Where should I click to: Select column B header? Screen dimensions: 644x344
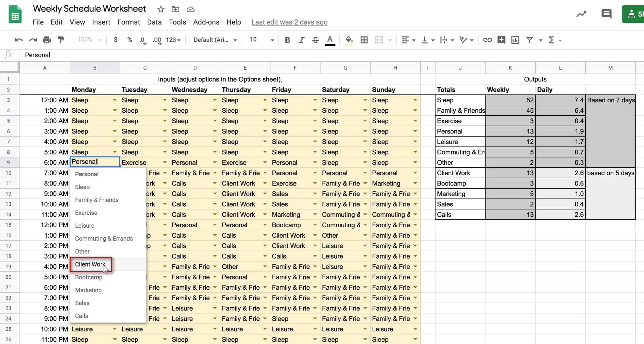coord(95,68)
